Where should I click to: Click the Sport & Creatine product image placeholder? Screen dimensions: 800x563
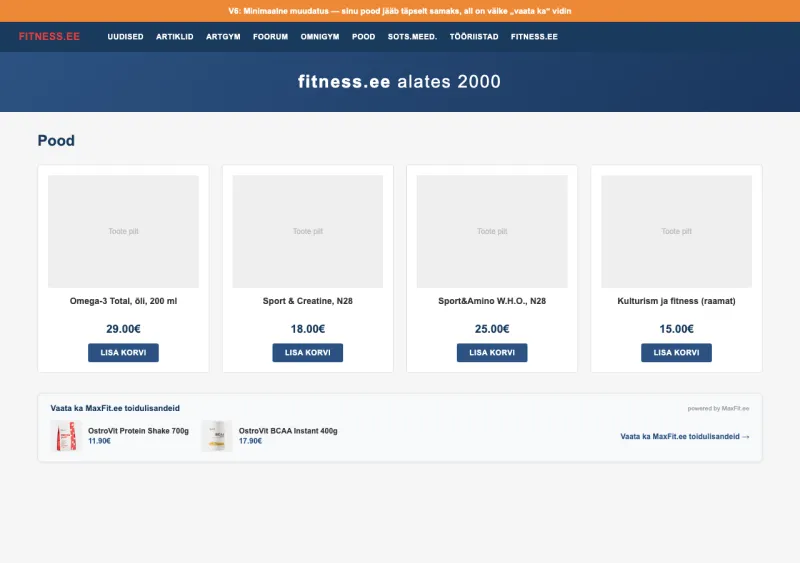[x=308, y=231]
